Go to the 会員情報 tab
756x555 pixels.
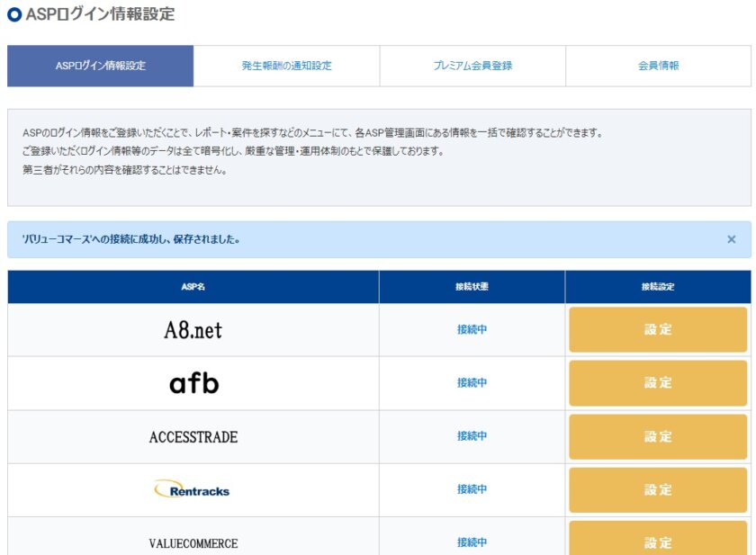point(658,66)
